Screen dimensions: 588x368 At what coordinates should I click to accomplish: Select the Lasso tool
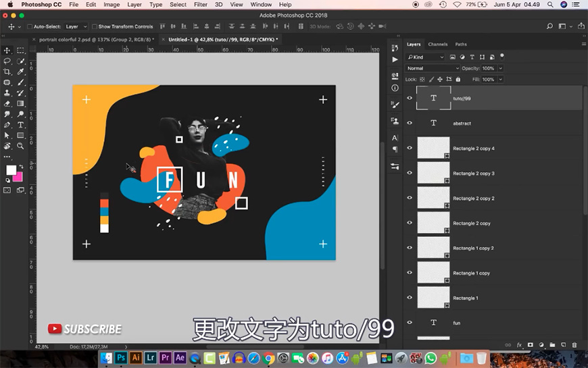(x=7, y=61)
